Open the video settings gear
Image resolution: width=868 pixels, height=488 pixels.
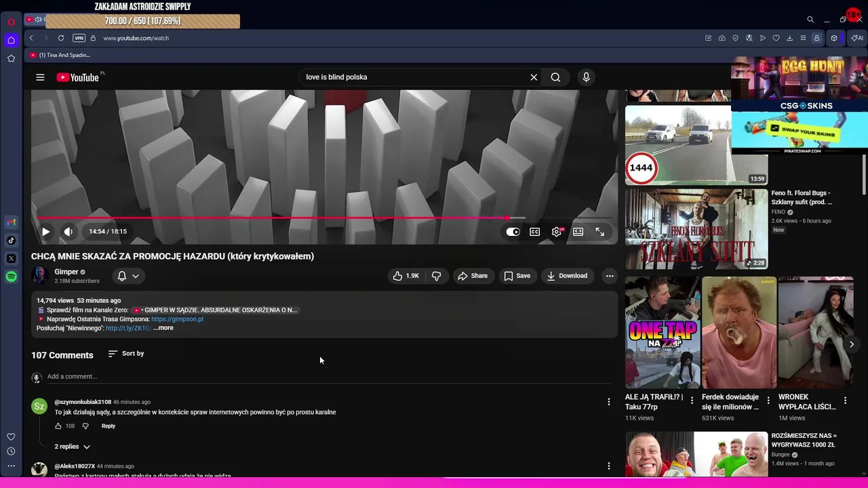coord(557,232)
